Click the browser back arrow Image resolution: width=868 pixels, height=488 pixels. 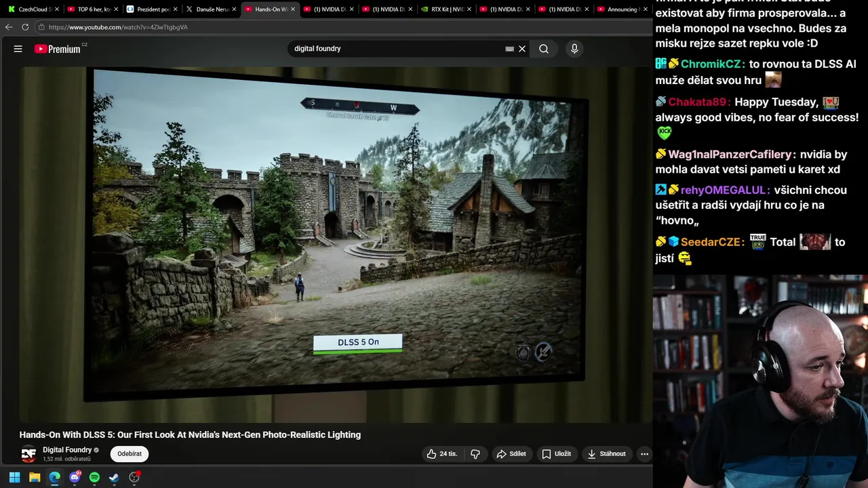pyautogui.click(x=9, y=27)
